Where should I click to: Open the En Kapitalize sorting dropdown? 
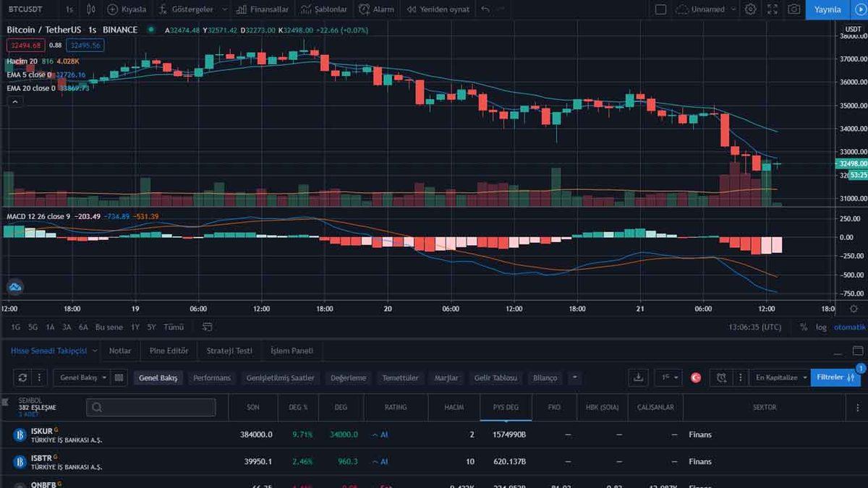pos(779,377)
